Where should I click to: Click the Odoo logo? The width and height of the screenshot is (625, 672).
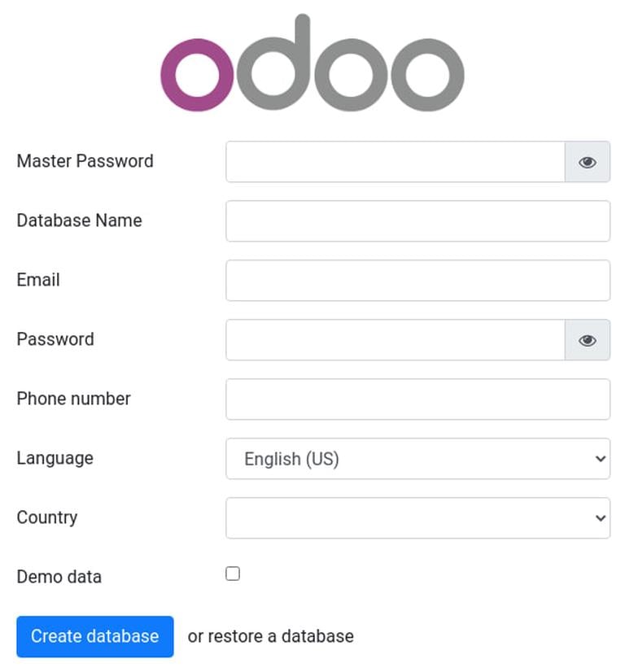312,65
